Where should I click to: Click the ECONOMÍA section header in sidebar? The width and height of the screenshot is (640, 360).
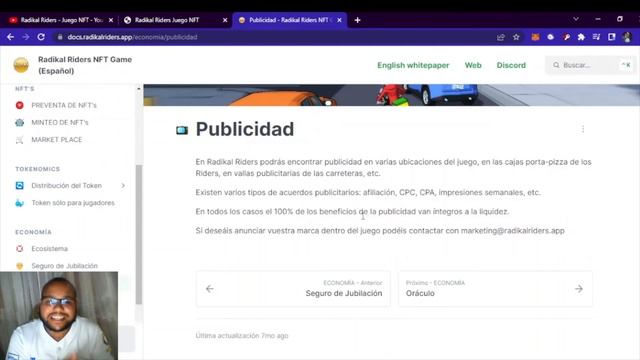(x=33, y=232)
